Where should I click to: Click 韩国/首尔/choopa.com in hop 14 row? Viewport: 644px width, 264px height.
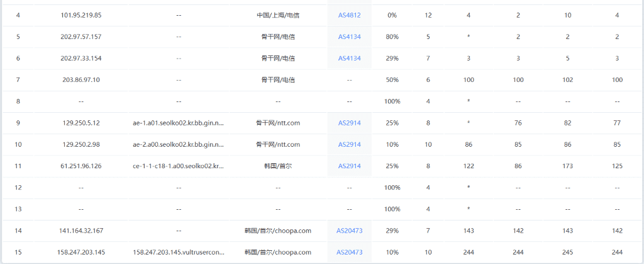click(x=277, y=231)
